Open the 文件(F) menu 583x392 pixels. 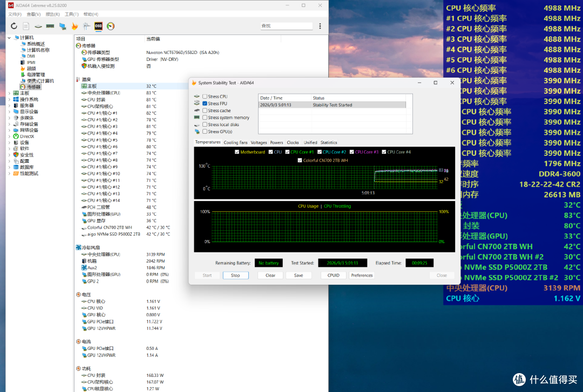click(x=15, y=14)
